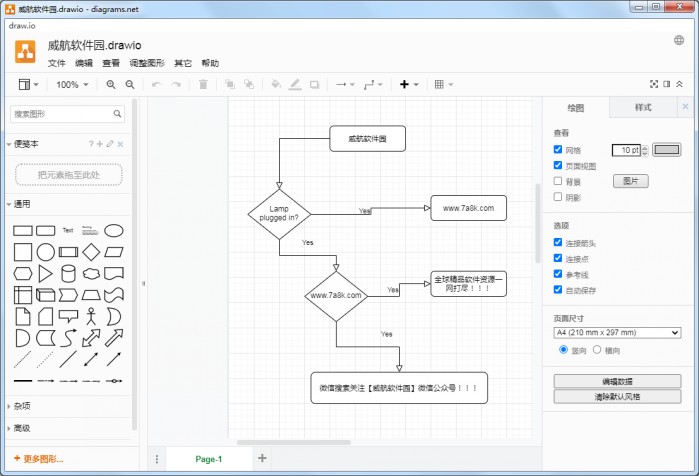Select the bidirectional arrow shape
The image size is (699, 476).
point(91,338)
